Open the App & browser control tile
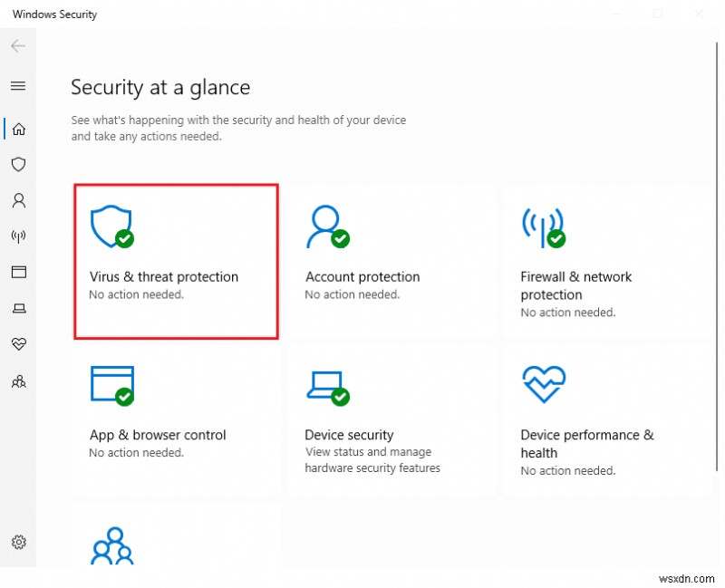This screenshot has width=725, height=588. (176, 419)
